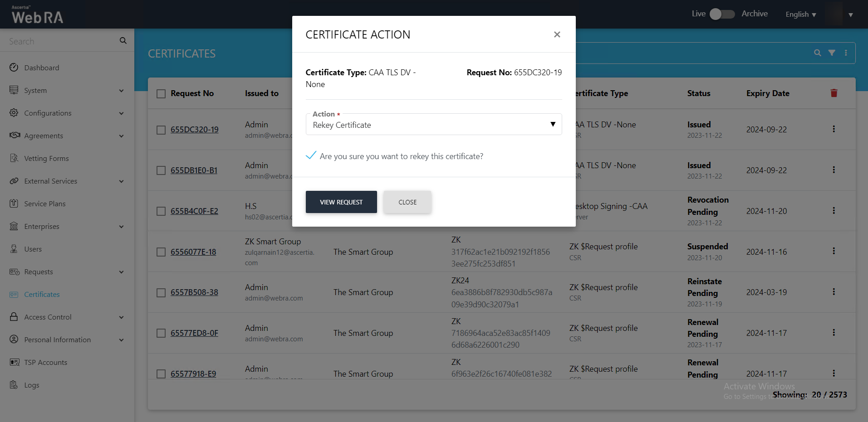Click the filter funnel icon in Certificates header
Image resolution: width=868 pixels, height=422 pixels.
831,53
